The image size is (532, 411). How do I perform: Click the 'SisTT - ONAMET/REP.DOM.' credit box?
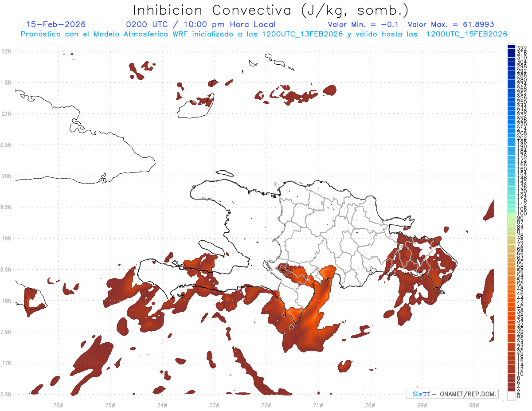point(452,394)
